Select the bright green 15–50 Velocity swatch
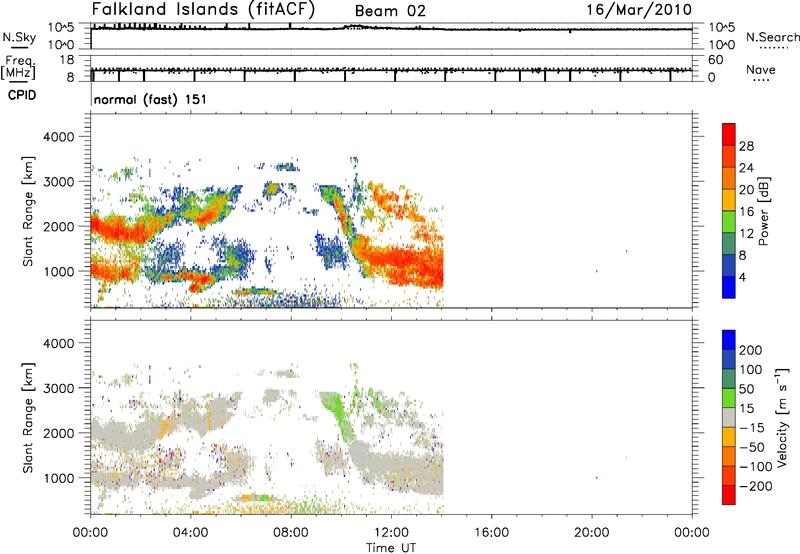The height and width of the screenshot is (554, 800). [729, 398]
